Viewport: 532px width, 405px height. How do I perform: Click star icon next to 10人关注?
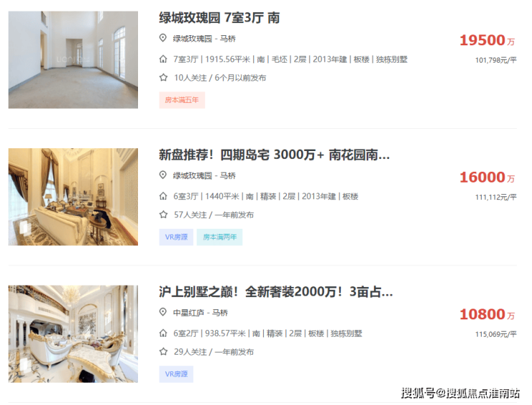(x=163, y=78)
